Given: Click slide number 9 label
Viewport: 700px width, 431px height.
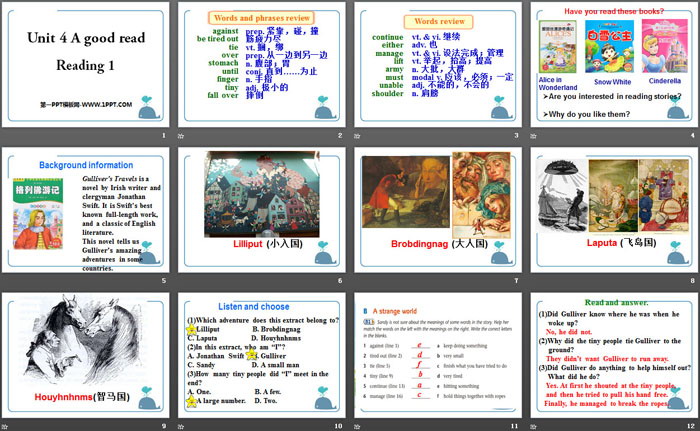Looking at the screenshot, I should (x=164, y=426).
